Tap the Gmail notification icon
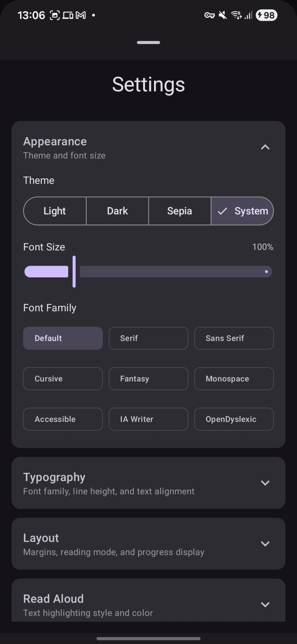Viewport: 297px width, 644px height. pyautogui.click(x=81, y=15)
